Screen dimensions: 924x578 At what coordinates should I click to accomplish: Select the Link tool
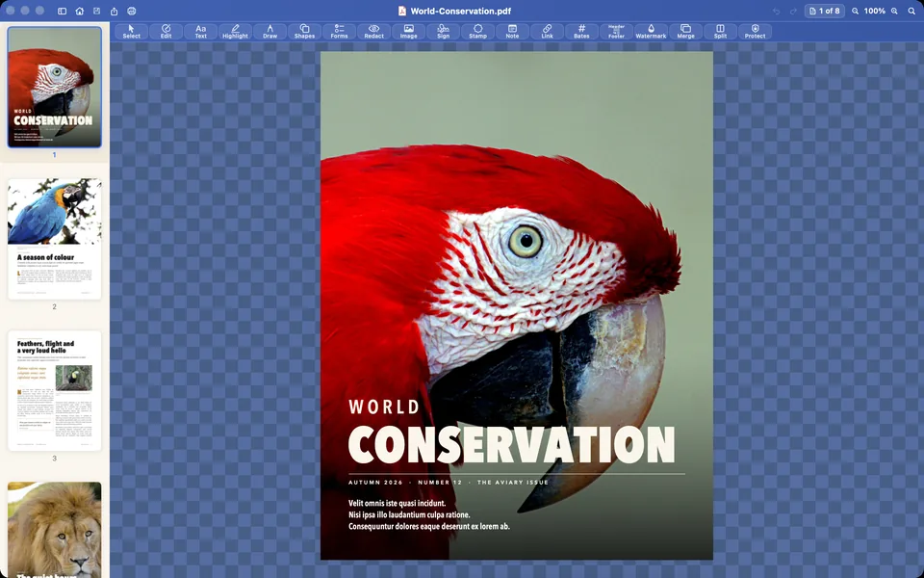548,31
